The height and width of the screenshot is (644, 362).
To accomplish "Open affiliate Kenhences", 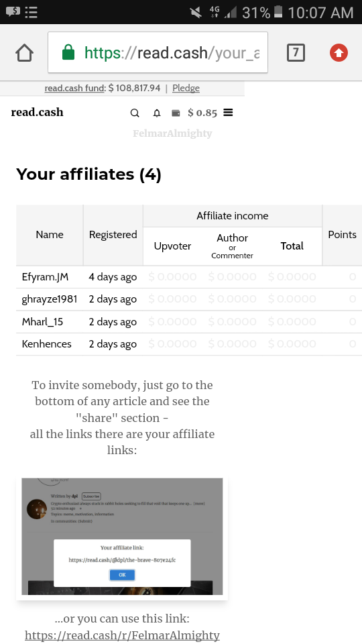I will [x=46, y=343].
